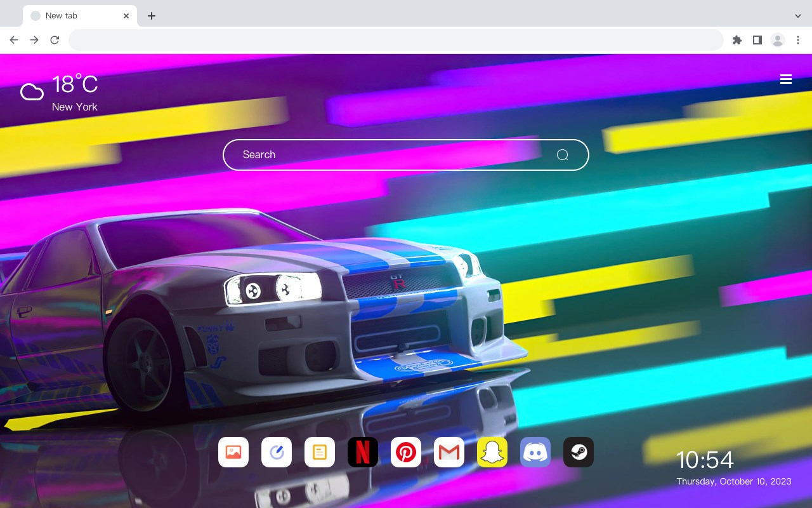Open the blue check-circle task shortcut
812x508 pixels.
pos(277,452)
